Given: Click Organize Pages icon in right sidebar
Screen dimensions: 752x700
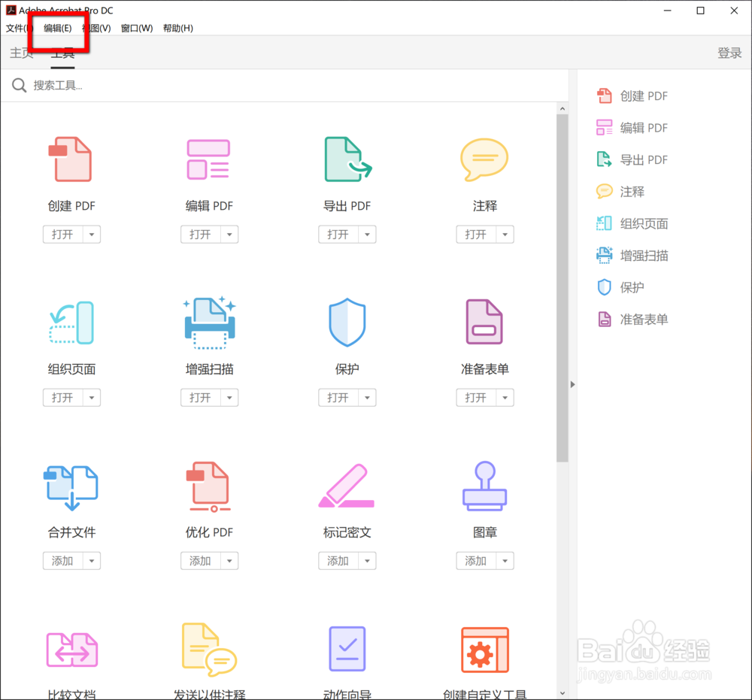Looking at the screenshot, I should click(605, 223).
